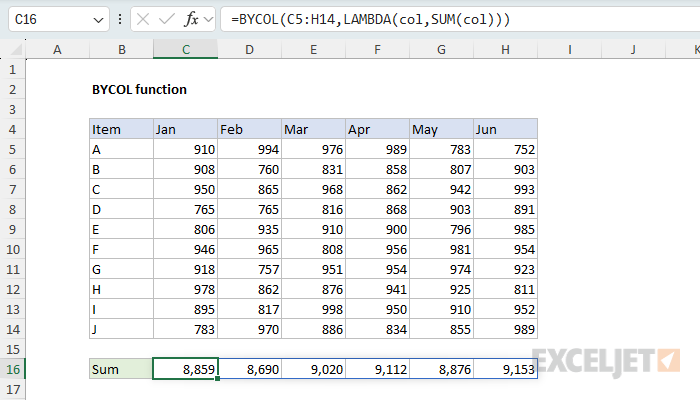Select row 10 header
The height and width of the screenshot is (400, 700).
click(x=12, y=250)
